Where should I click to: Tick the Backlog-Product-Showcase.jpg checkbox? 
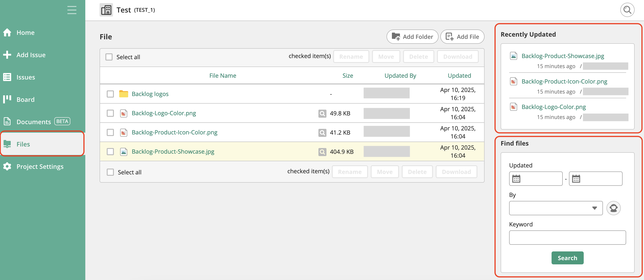tap(110, 152)
